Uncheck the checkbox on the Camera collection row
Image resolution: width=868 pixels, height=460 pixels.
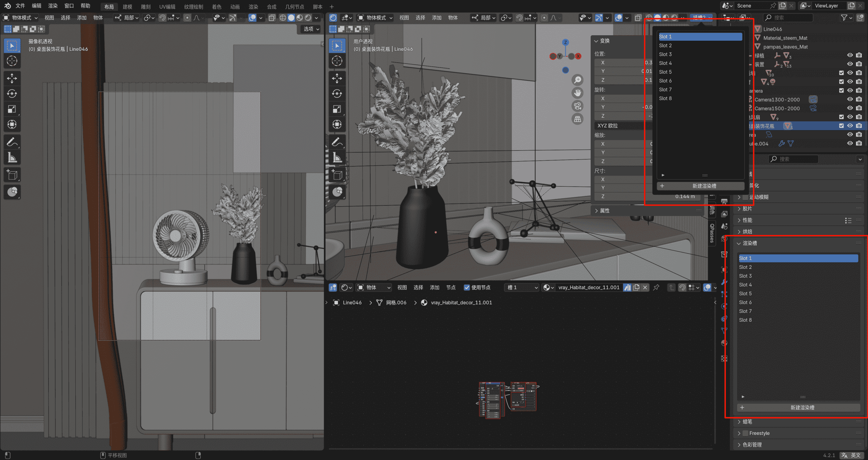click(x=841, y=91)
